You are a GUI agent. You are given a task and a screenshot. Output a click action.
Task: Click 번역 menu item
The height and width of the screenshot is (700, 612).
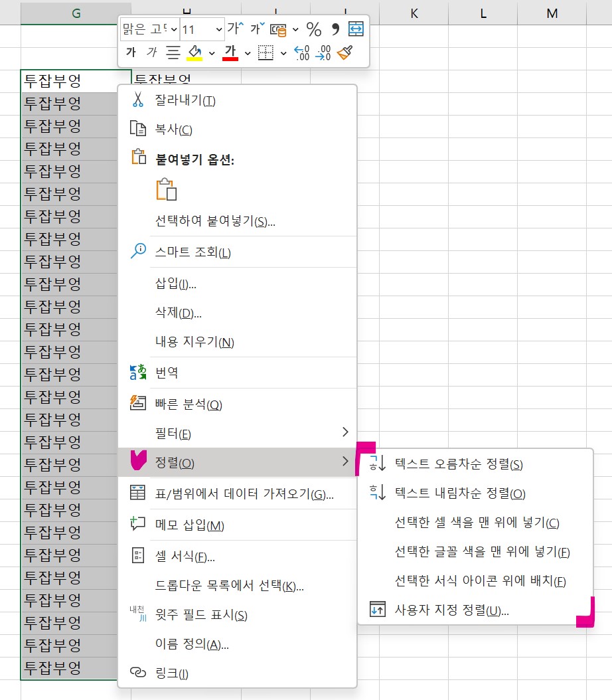(238, 373)
